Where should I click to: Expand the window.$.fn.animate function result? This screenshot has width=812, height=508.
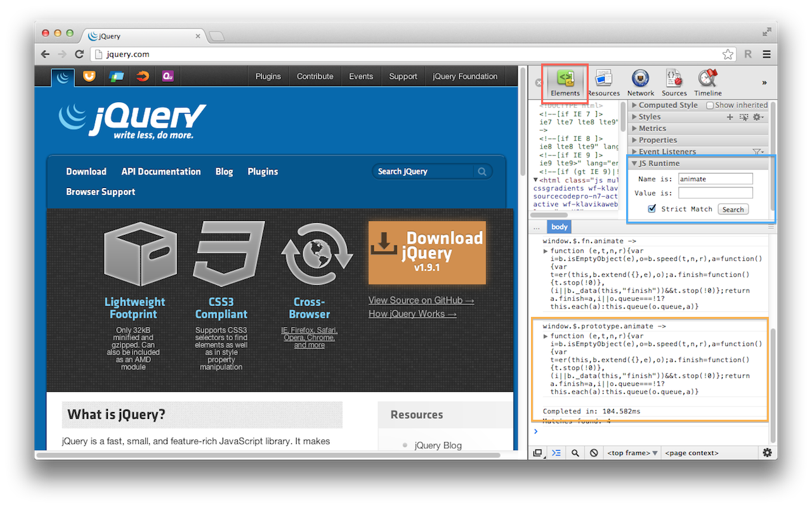click(x=546, y=251)
